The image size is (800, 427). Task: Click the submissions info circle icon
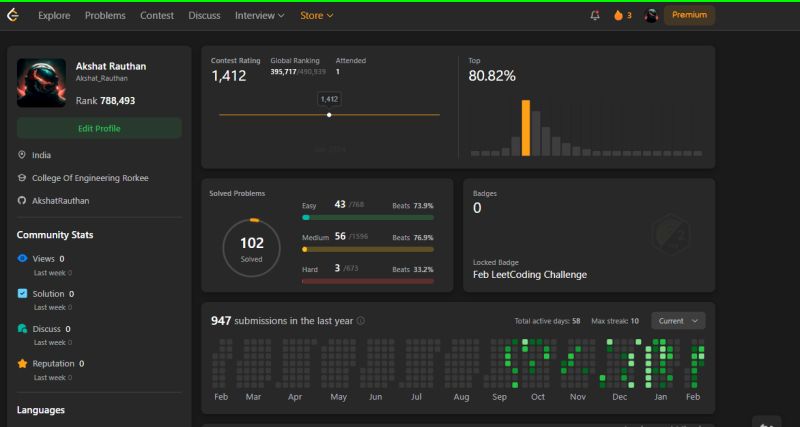click(360, 321)
